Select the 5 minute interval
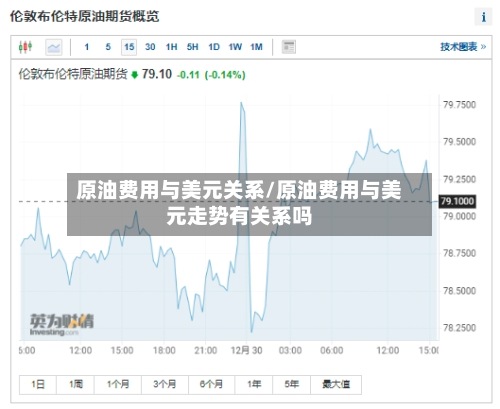Viewport: 500px width, 409px height. [108, 47]
